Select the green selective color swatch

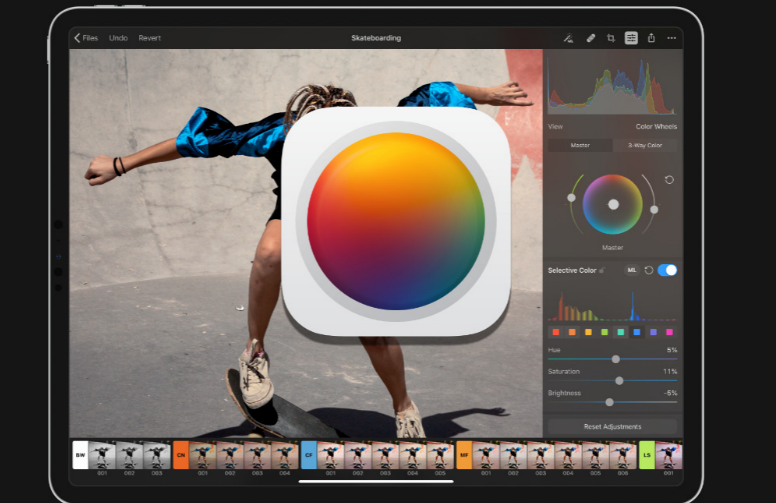tap(604, 332)
